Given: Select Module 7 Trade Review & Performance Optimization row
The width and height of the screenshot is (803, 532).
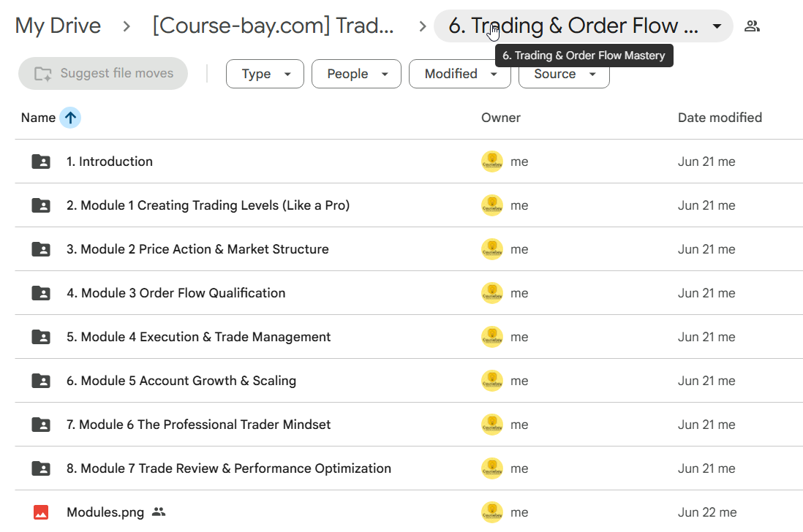Looking at the screenshot, I should coord(409,468).
